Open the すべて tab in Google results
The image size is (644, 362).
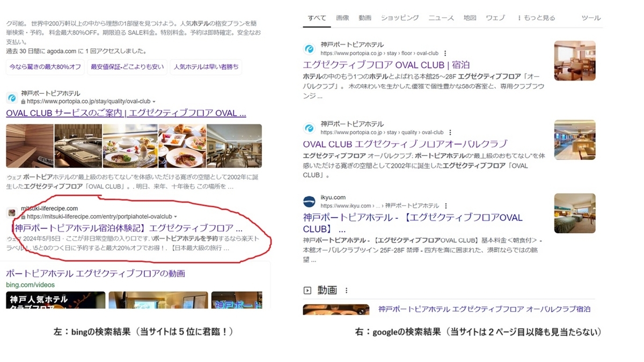(317, 18)
